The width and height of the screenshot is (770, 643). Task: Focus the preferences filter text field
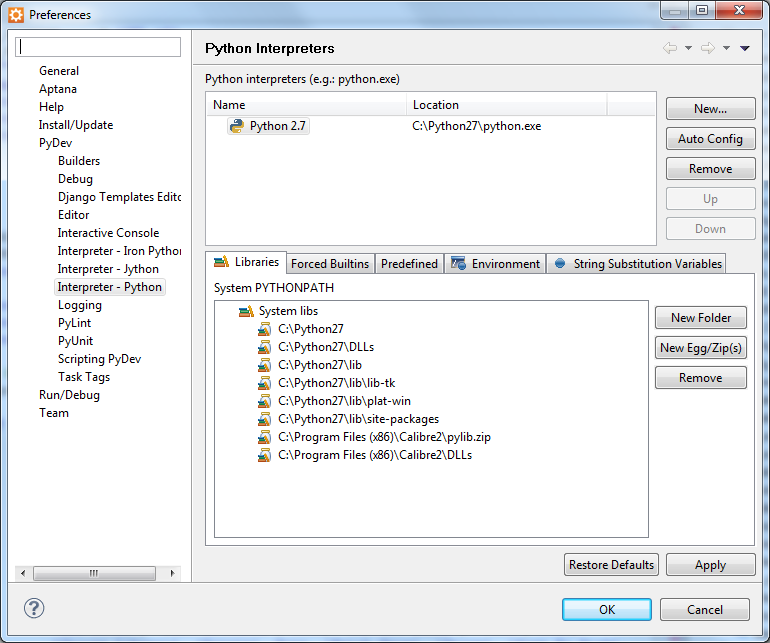coord(98,47)
